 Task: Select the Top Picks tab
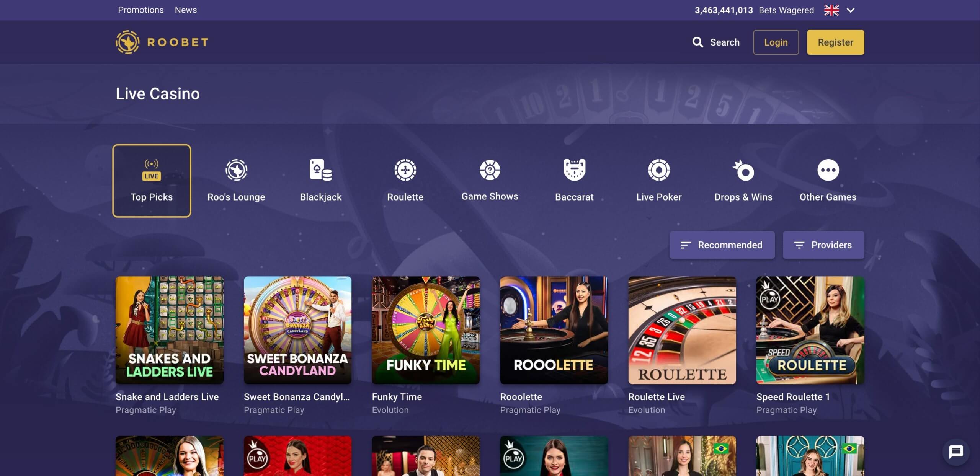(152, 181)
